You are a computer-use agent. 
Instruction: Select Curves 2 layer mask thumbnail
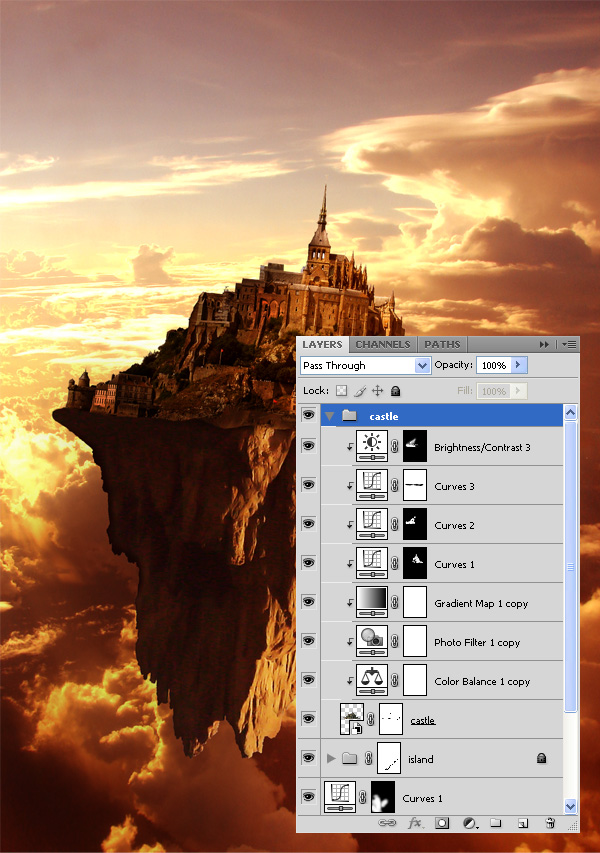tap(415, 524)
